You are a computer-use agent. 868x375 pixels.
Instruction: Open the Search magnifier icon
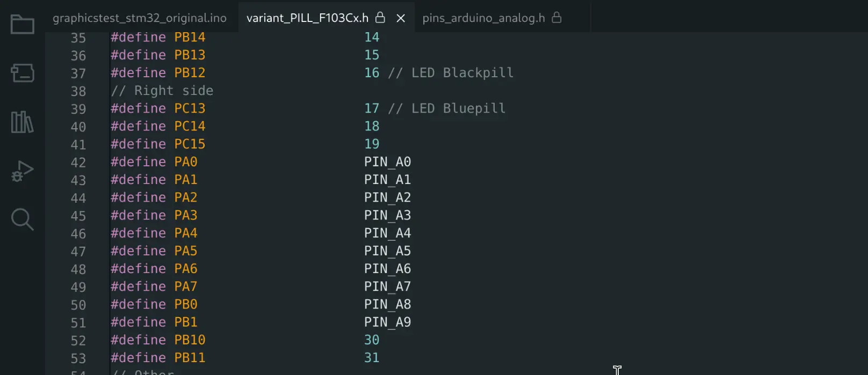pos(23,219)
